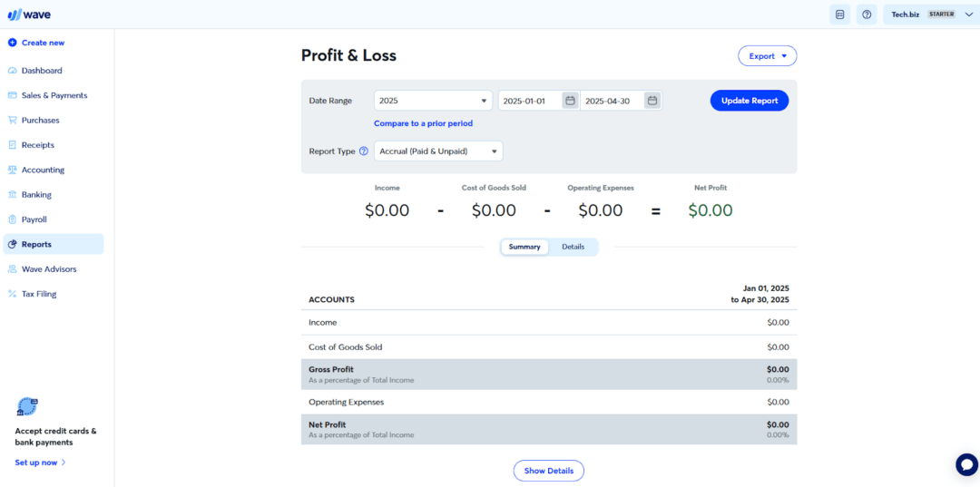Image resolution: width=980 pixels, height=487 pixels.
Task: Select the Summary tab
Action: click(524, 247)
